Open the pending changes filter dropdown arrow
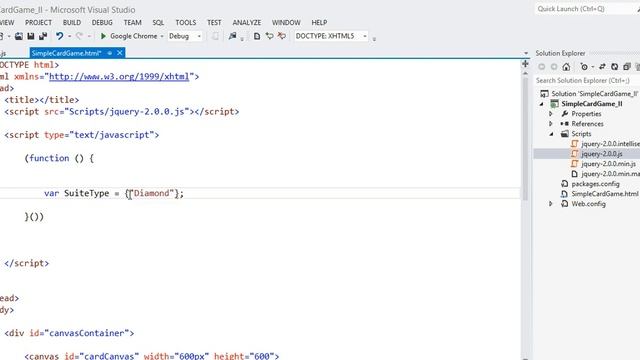Viewport: 640px width, 360px height. pos(593,67)
